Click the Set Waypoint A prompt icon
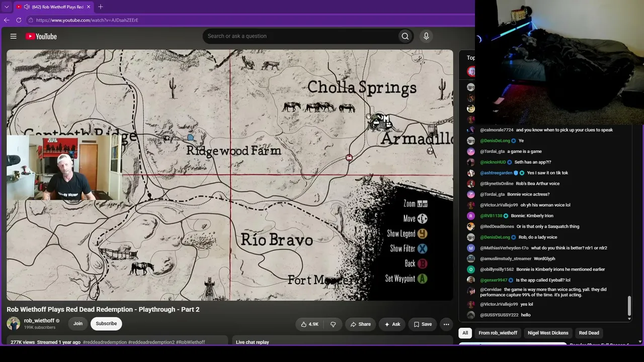Image resolution: width=644 pixels, height=362 pixels. coord(422,279)
